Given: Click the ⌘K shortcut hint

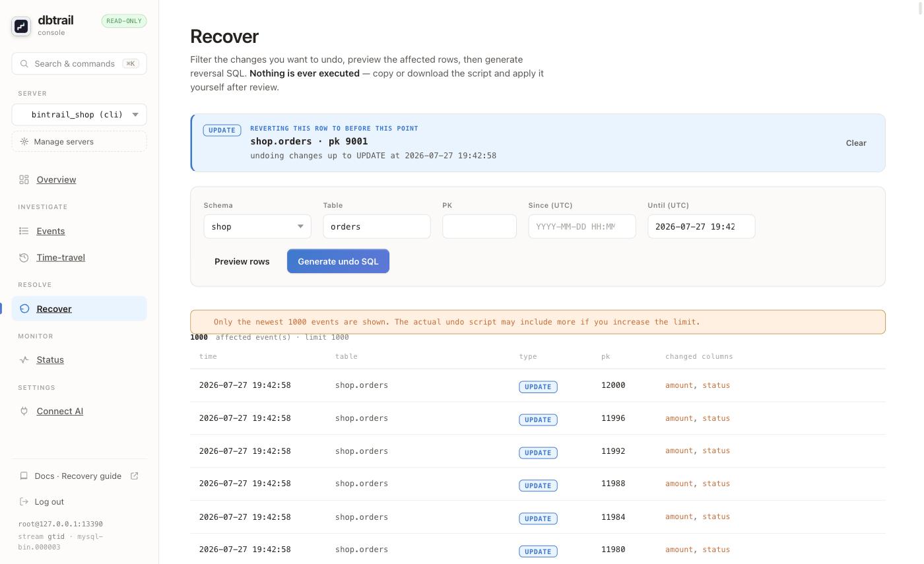Looking at the screenshot, I should point(131,64).
